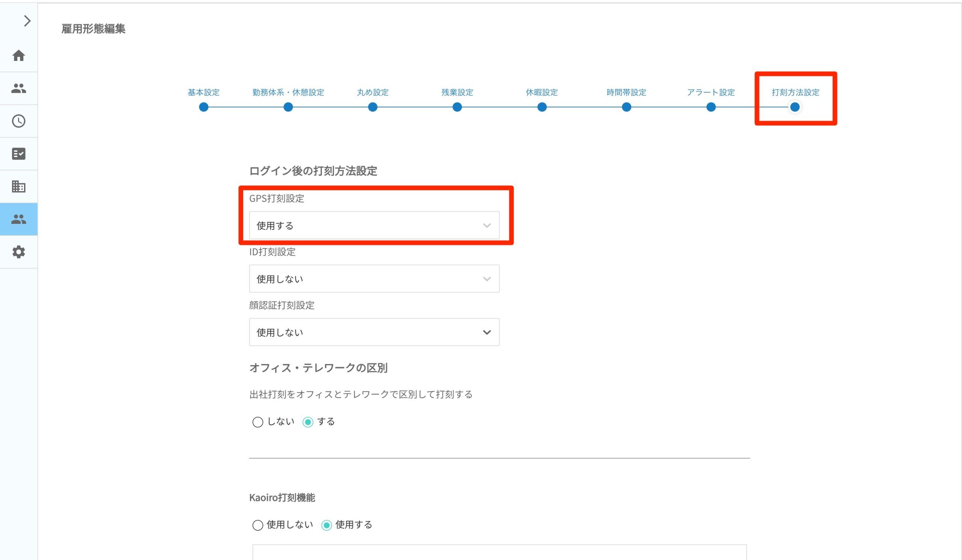Expand the ID打刻設定 dropdown
Screen dimensions: 962x560
374,279
